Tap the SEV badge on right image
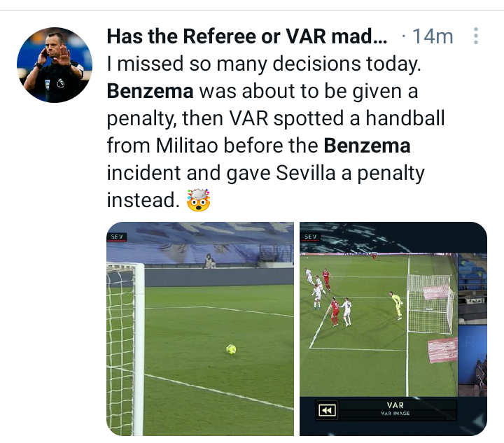Viewport: 504px width, 443px height. pyautogui.click(x=310, y=237)
